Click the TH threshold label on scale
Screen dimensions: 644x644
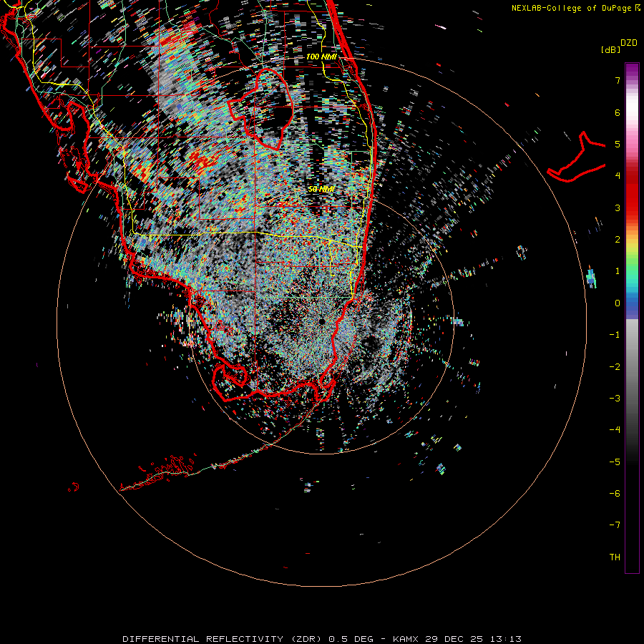coord(615,557)
